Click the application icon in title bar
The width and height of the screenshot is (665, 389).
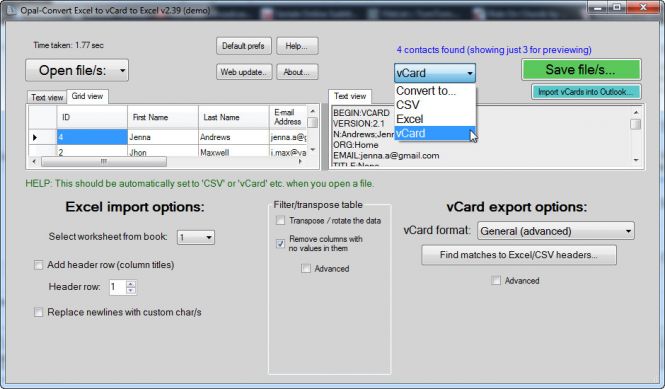point(11,10)
